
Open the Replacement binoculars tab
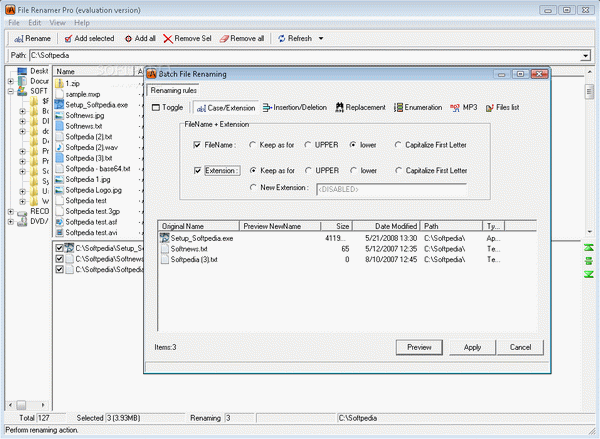360,108
